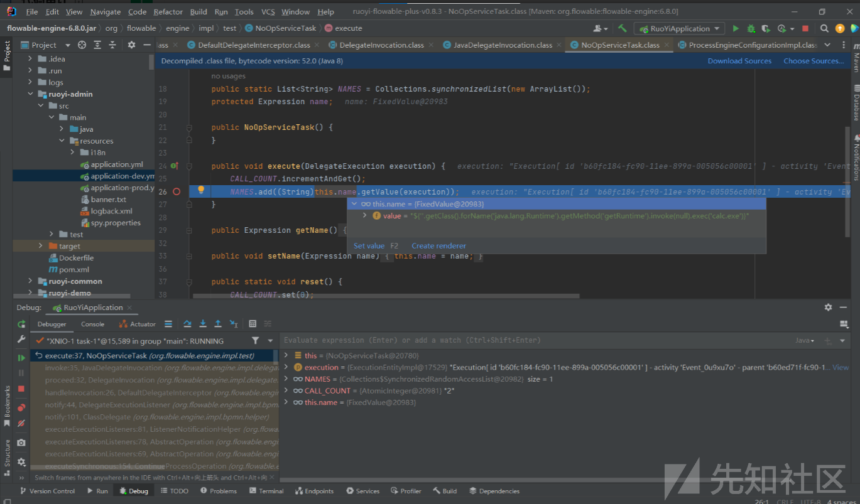Stop the application using red square in top toolbar
860x504 pixels.
pyautogui.click(x=805, y=28)
